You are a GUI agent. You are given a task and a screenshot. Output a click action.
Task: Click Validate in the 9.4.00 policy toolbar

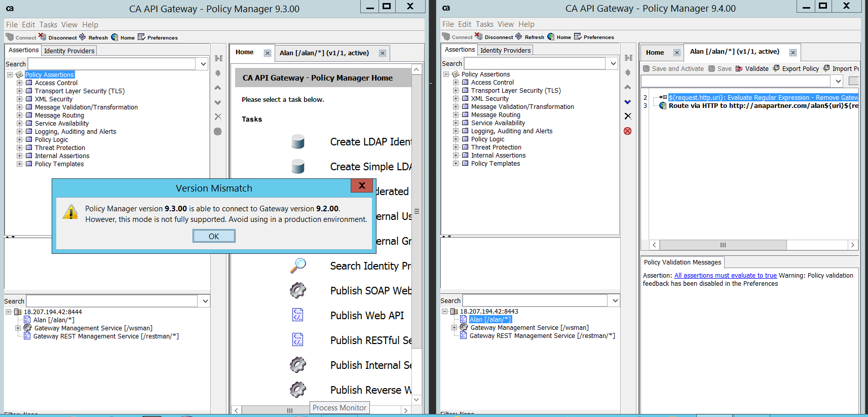(752, 69)
